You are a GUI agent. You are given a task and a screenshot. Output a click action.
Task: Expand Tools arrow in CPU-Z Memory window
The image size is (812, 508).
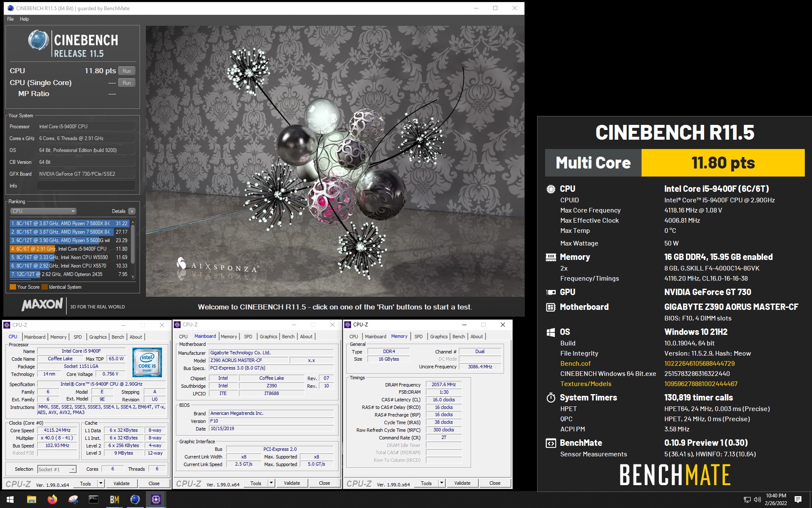coord(442,483)
